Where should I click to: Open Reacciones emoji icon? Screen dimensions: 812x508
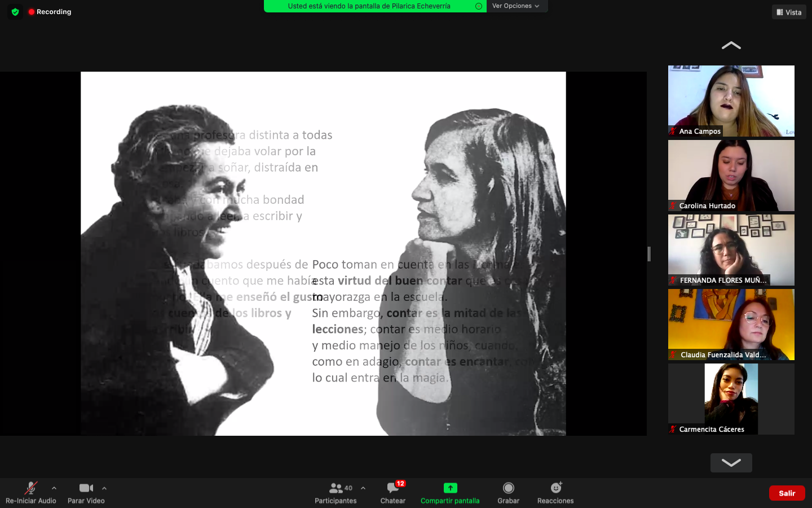coord(555,488)
